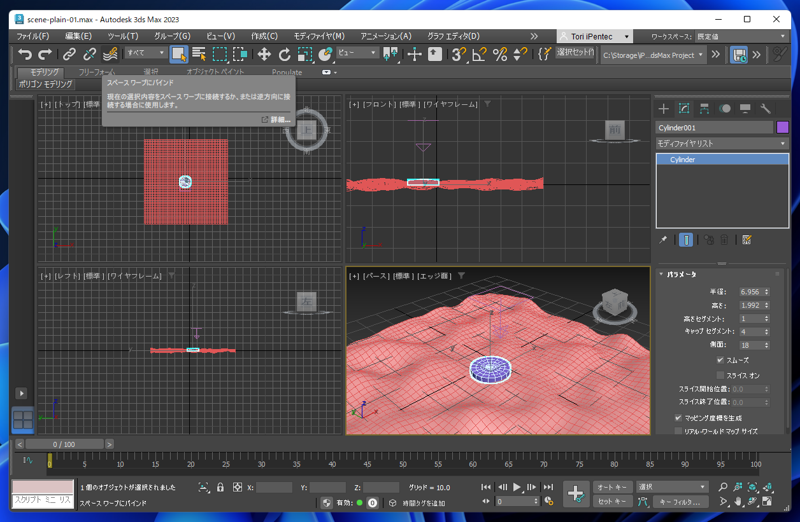Activate the Select and Rotate tool

click(284, 54)
